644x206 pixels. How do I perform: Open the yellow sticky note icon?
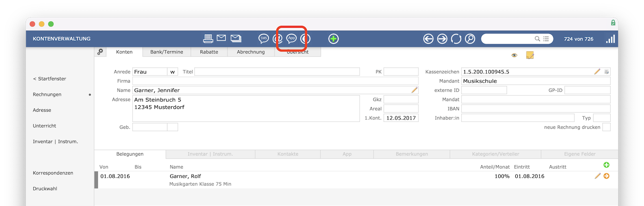(530, 55)
